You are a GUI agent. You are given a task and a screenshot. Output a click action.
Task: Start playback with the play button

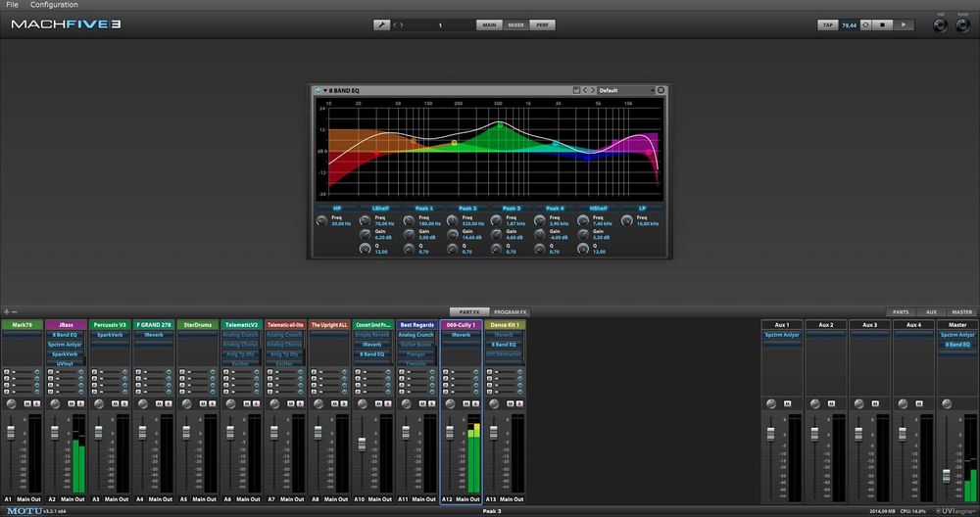[904, 25]
